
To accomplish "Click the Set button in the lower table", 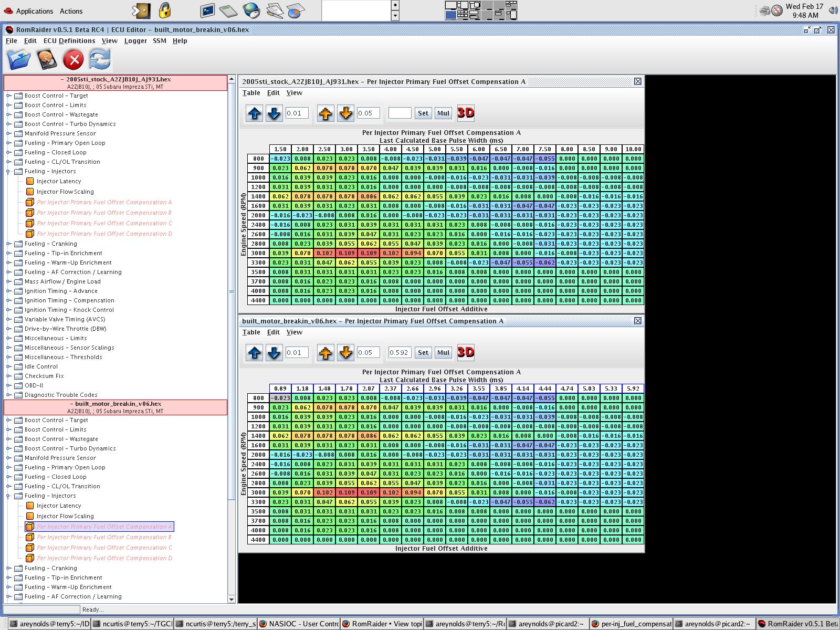I will [423, 352].
